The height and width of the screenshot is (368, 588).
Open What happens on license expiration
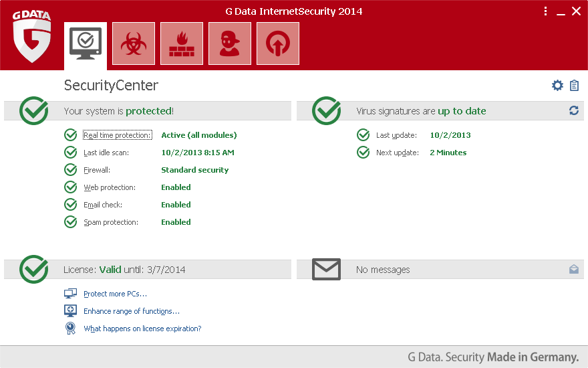142,329
